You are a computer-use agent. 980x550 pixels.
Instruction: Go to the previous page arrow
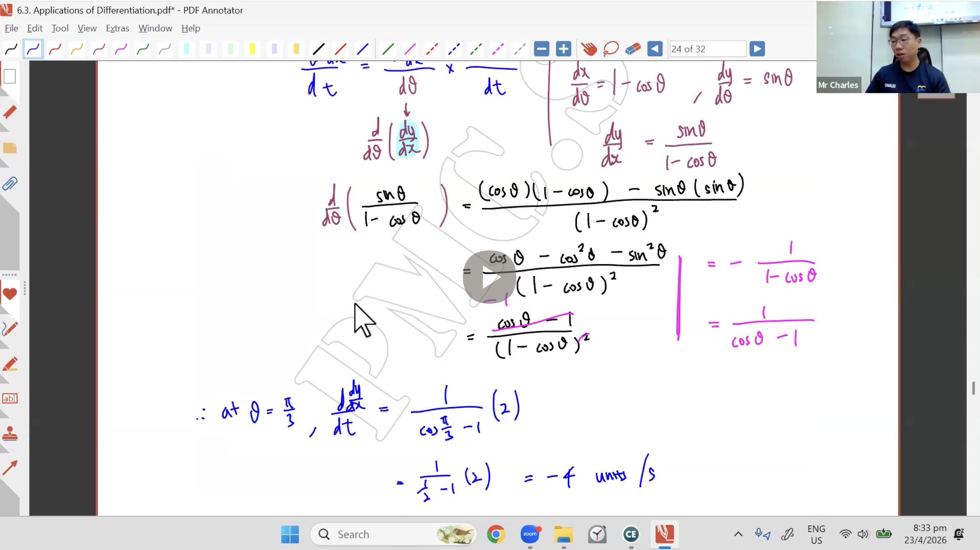[655, 49]
